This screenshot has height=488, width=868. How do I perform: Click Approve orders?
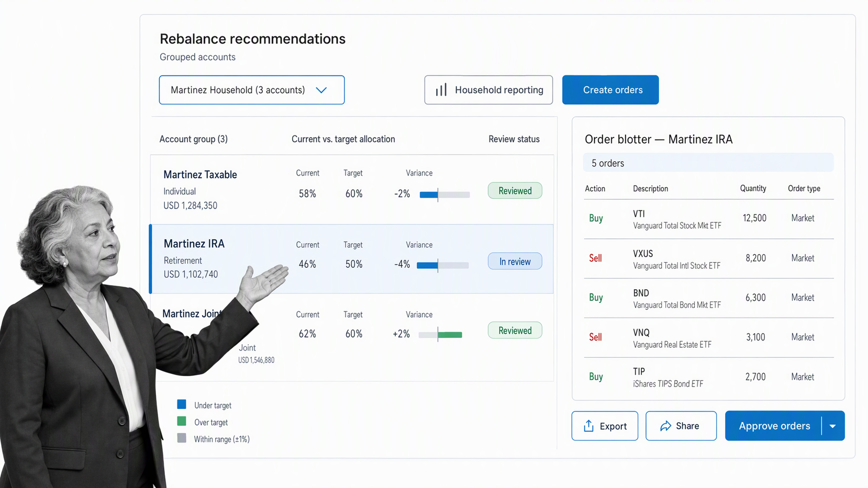coord(774,426)
